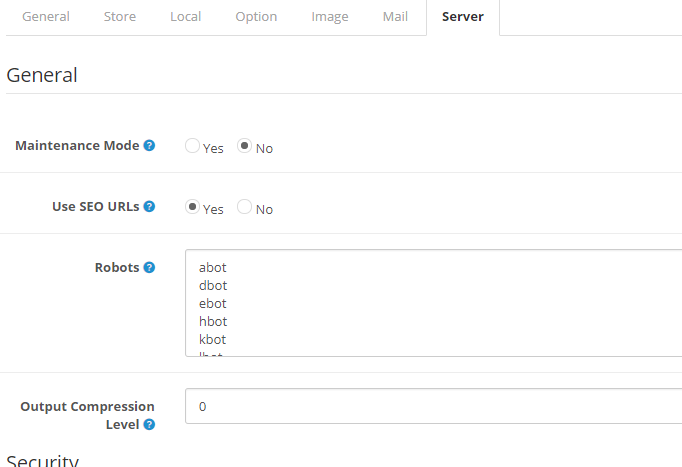Click the 'abot' line in Robots
Viewport: 682px width, 467px height.
click(213, 267)
